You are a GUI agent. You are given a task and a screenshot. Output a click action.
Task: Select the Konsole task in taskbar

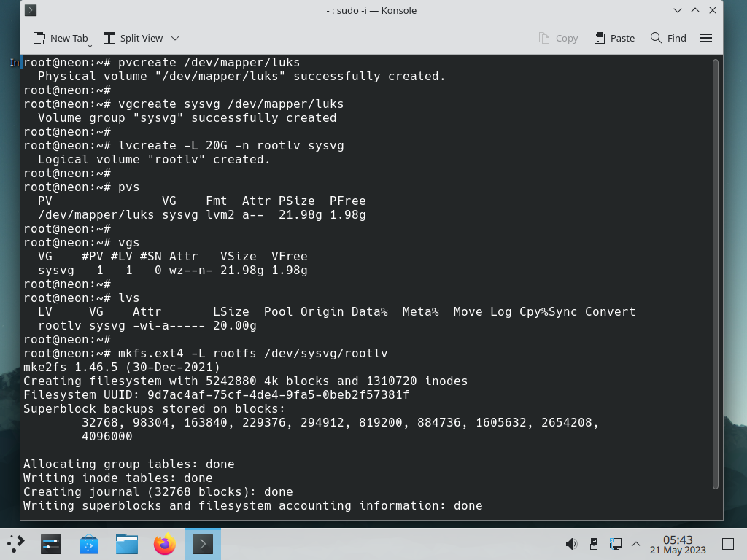(x=203, y=544)
